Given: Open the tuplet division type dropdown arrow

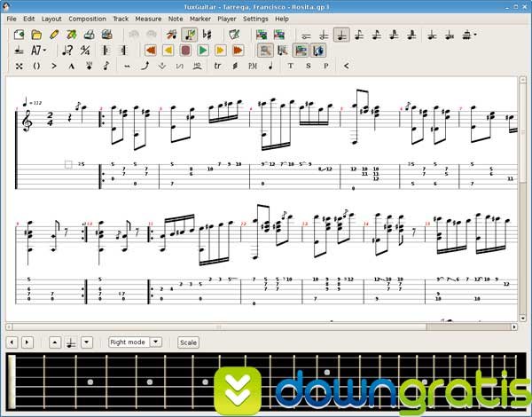Looking at the screenshot, I should (475, 35).
